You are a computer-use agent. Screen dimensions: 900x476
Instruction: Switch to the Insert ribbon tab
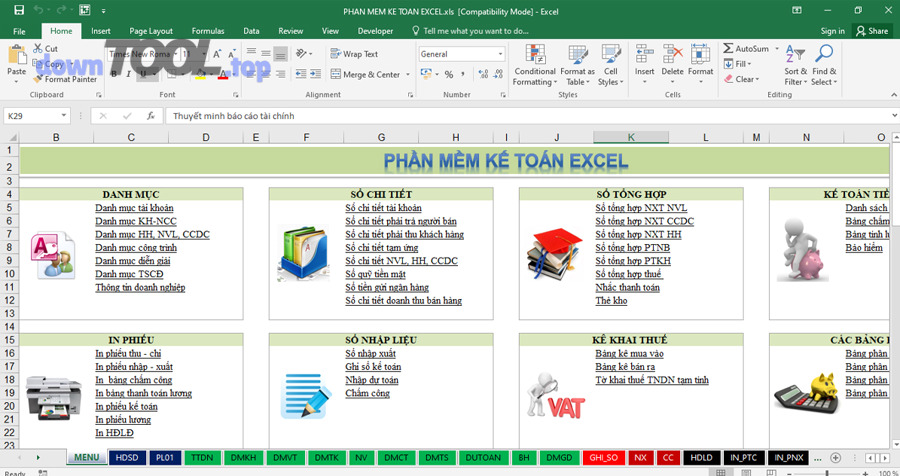100,31
